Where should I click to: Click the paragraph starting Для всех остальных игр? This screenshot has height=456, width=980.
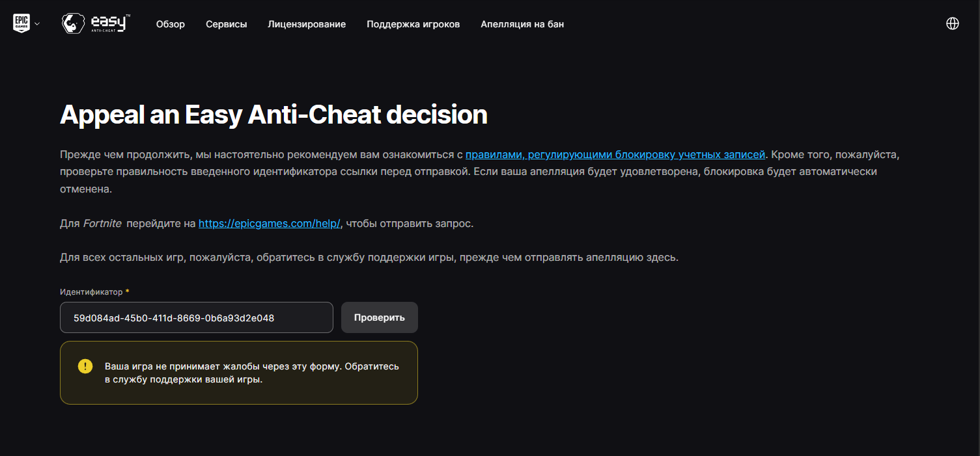(x=369, y=258)
